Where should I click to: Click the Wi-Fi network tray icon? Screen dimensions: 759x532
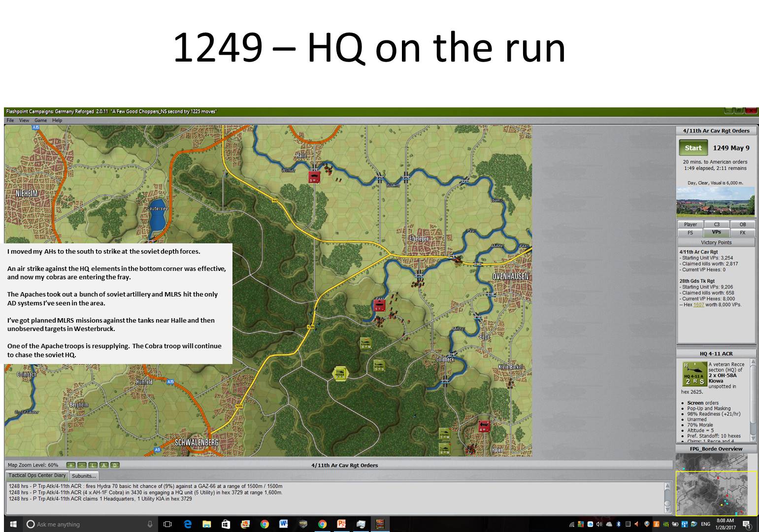(x=572, y=524)
